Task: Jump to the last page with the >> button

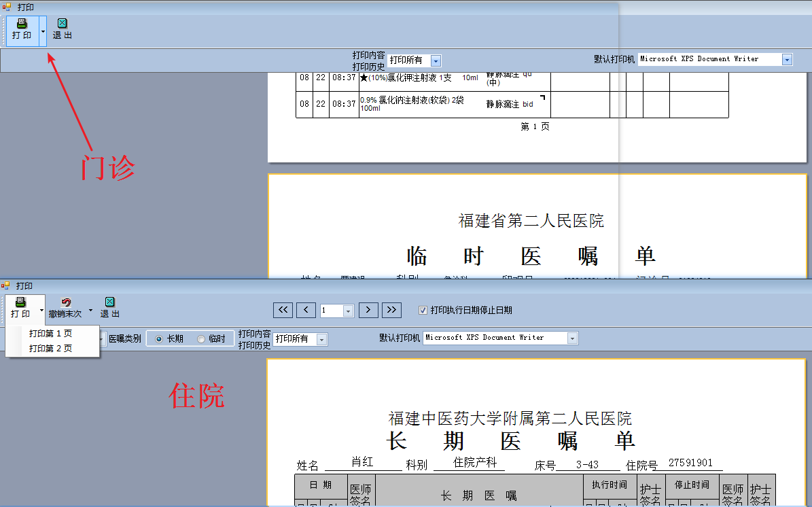Action: 391,310
